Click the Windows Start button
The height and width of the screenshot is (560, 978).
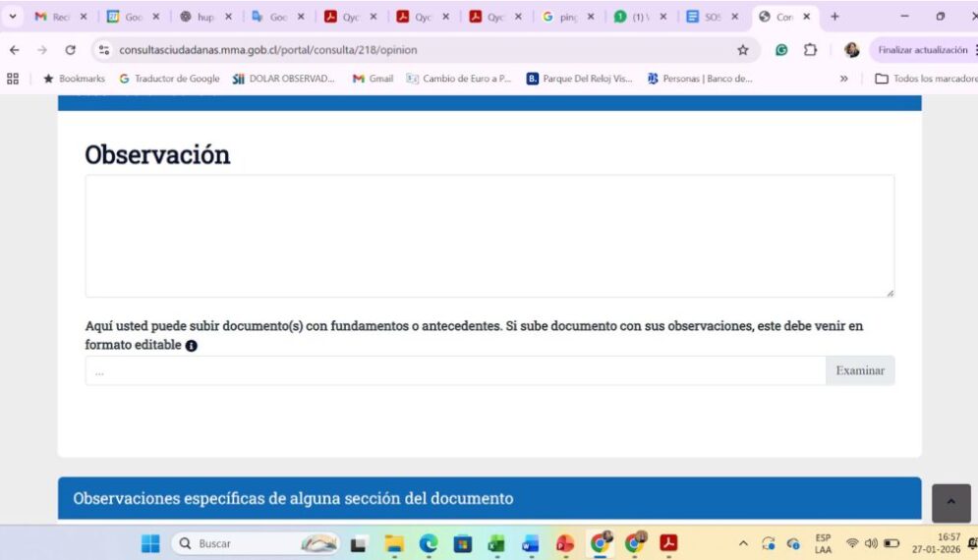pyautogui.click(x=150, y=543)
